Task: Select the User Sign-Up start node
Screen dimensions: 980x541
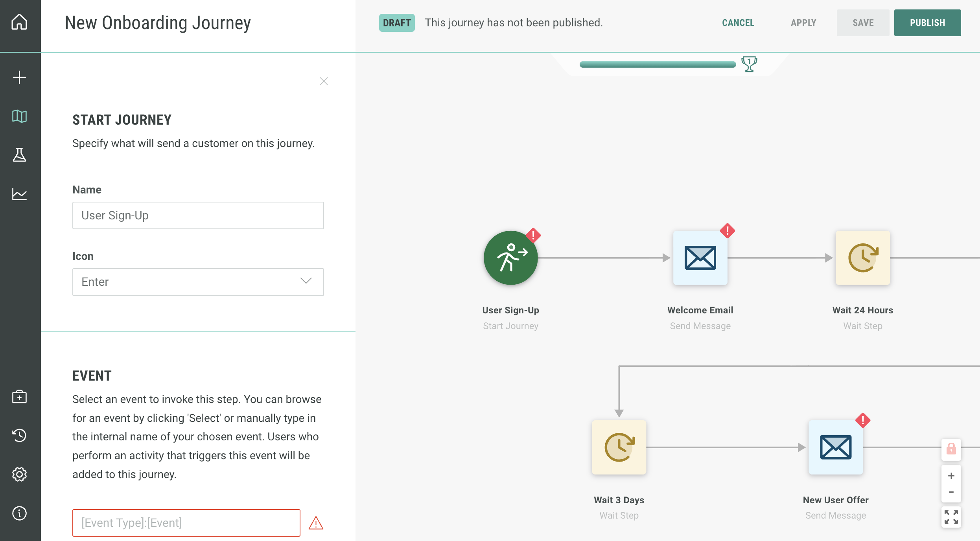Action: point(510,258)
